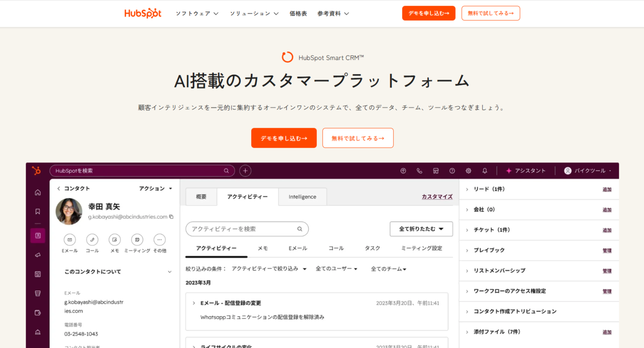Screen dimensions: 644x348
Task: Collapse the このコンタクトについて section chevron
Action: [x=170, y=272]
